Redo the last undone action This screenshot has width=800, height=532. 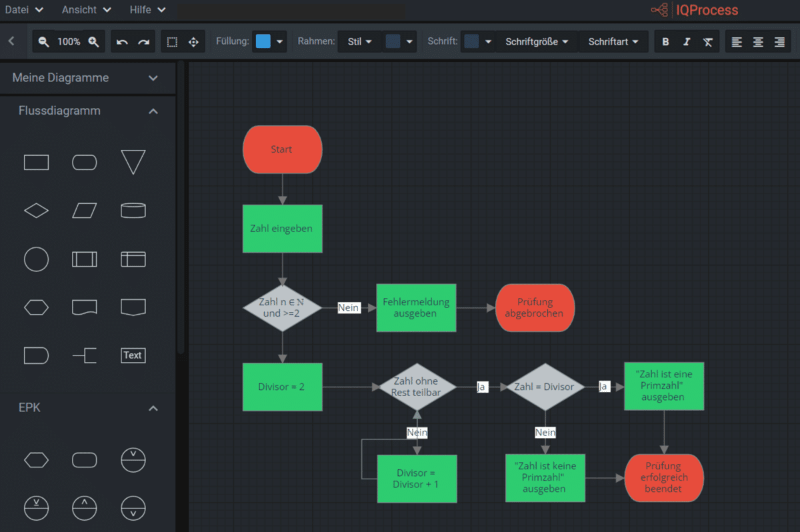pos(143,41)
